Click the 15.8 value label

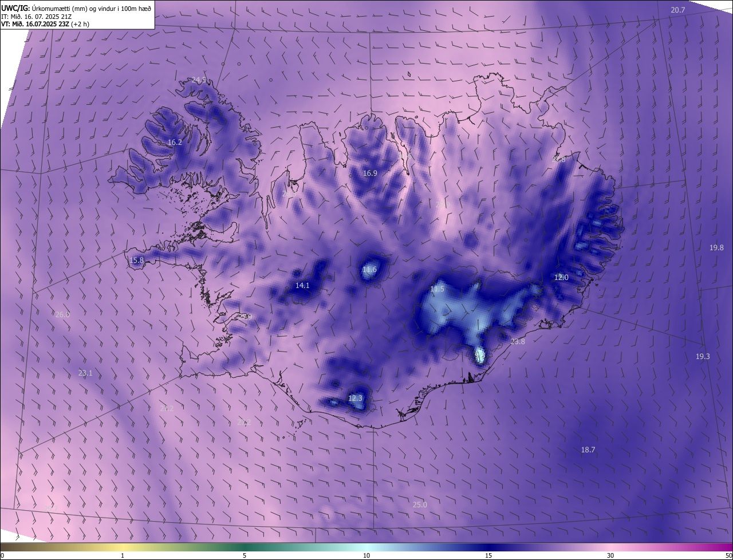(136, 261)
